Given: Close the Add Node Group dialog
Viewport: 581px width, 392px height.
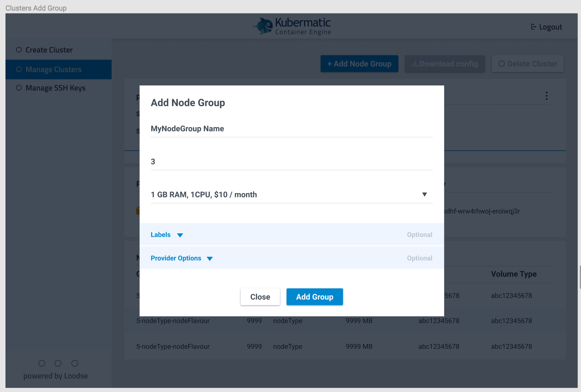Looking at the screenshot, I should tap(260, 297).
